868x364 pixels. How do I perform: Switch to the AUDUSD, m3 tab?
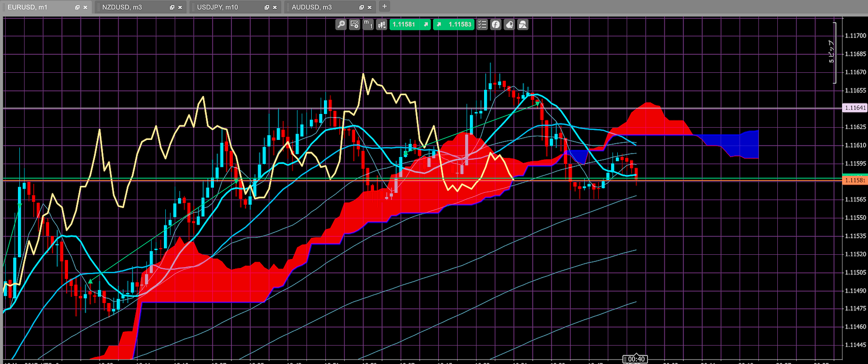click(331, 7)
